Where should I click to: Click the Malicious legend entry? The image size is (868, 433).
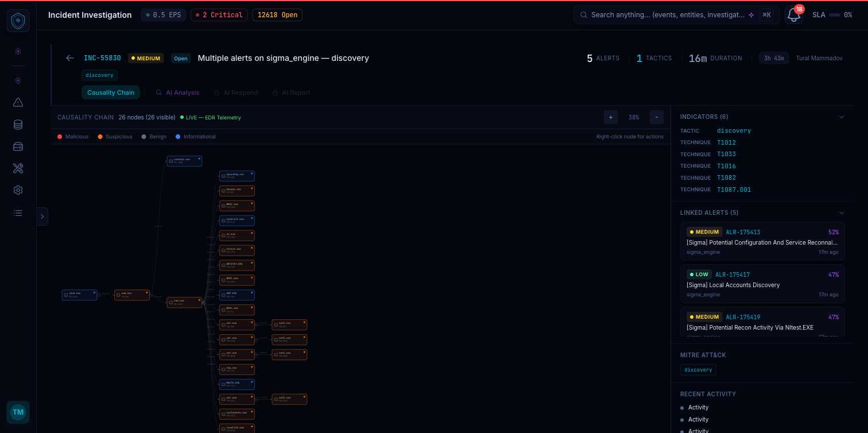(72, 137)
